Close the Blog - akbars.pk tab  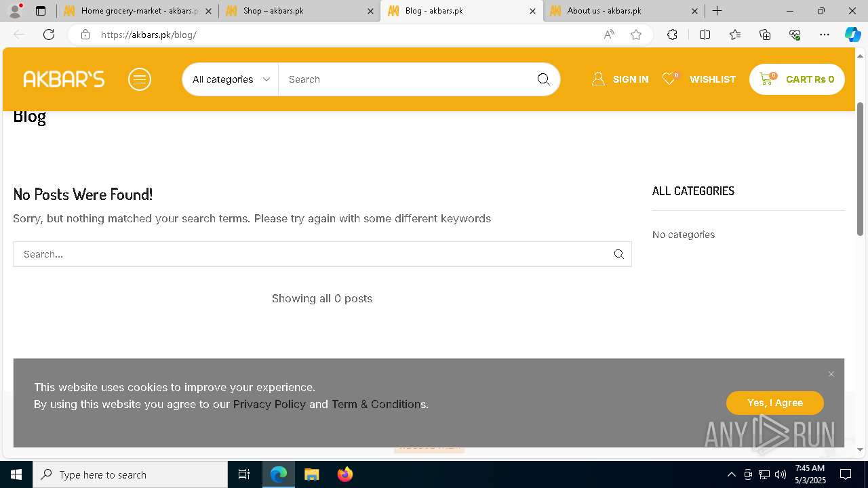[x=532, y=11]
